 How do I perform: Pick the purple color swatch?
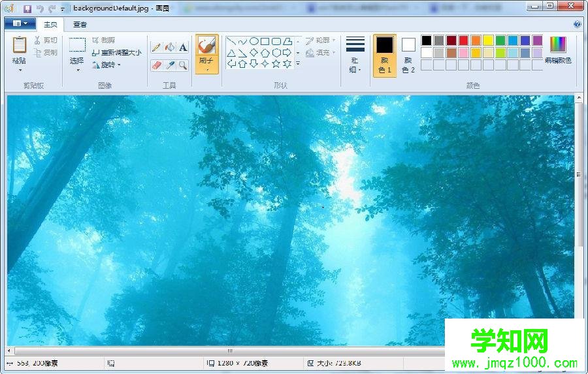[x=538, y=40]
